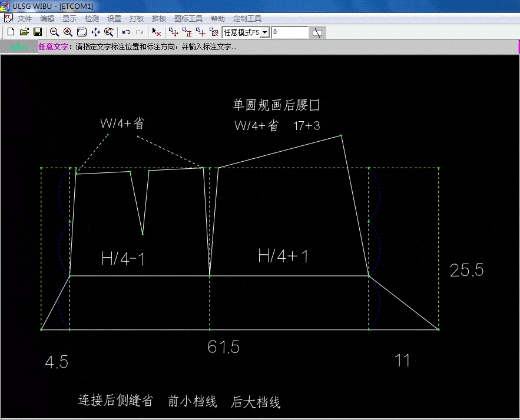Open the 帮助 menu
520x420 pixels.
(217, 18)
